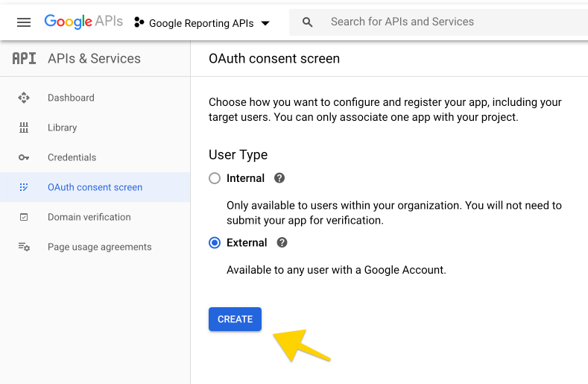588x384 pixels.
Task: Click the Internal option label
Action: [x=246, y=178]
